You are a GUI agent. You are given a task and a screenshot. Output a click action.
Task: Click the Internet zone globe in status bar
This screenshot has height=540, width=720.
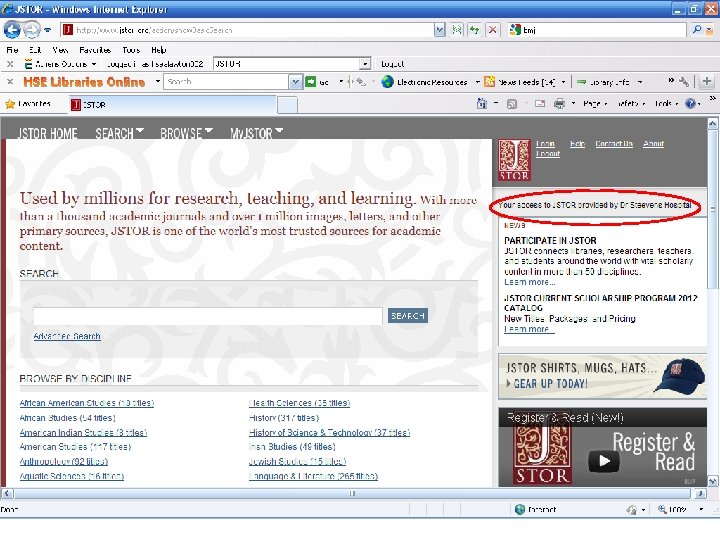pos(520,509)
